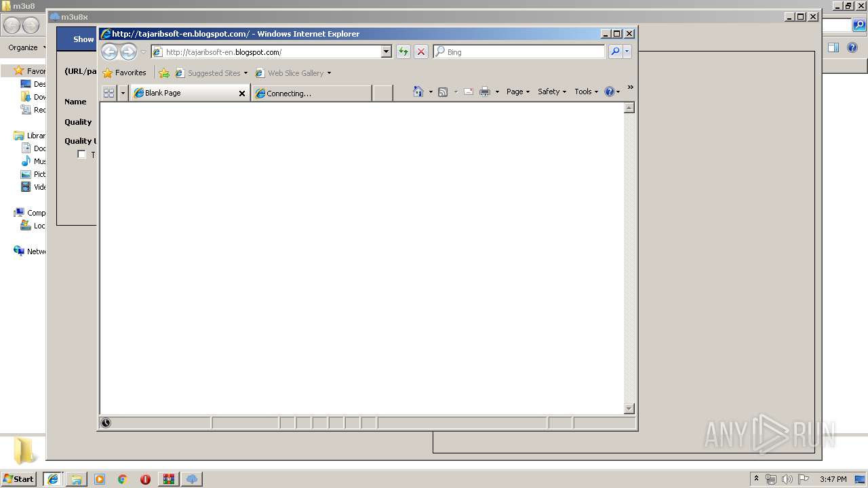Switch to the Connecting tab
The width and height of the screenshot is (868, 488).
click(312, 93)
